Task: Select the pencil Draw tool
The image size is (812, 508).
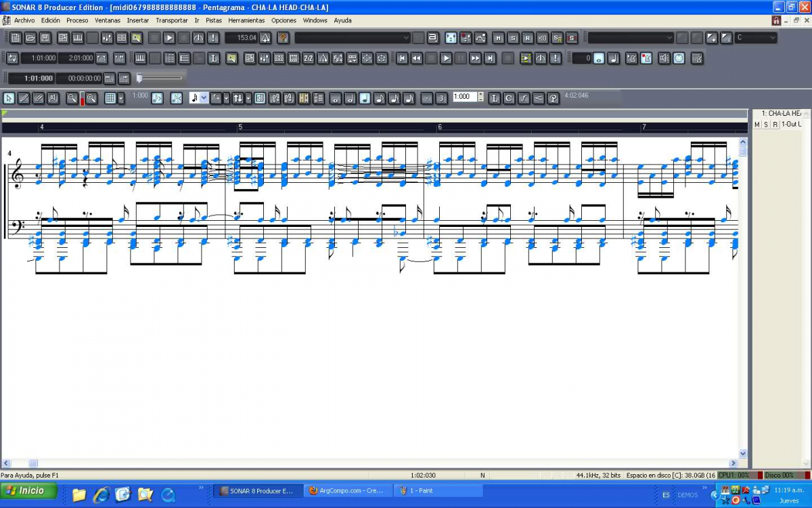Action: coord(24,98)
